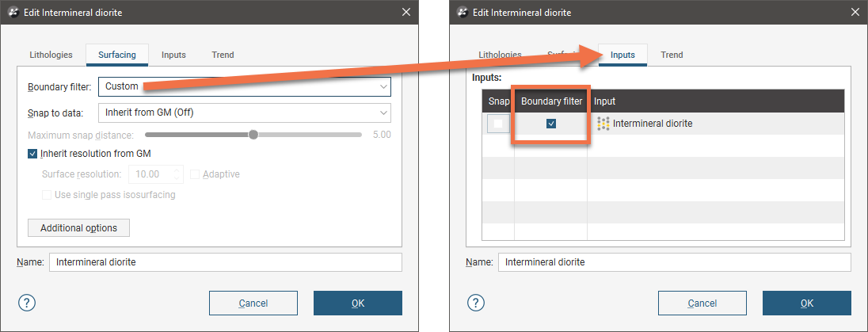
Task: Click the Name field in right dialog
Action: point(675,262)
